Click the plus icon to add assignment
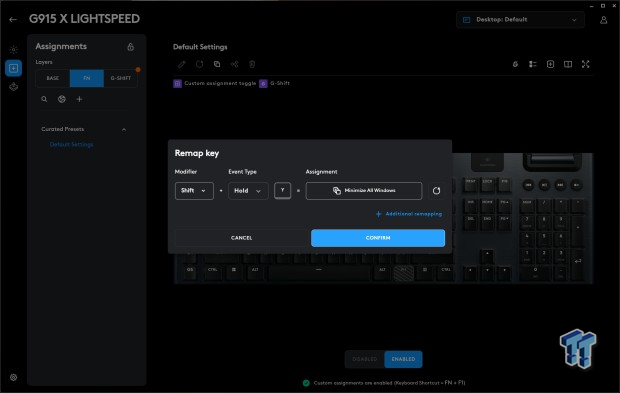 (x=79, y=99)
